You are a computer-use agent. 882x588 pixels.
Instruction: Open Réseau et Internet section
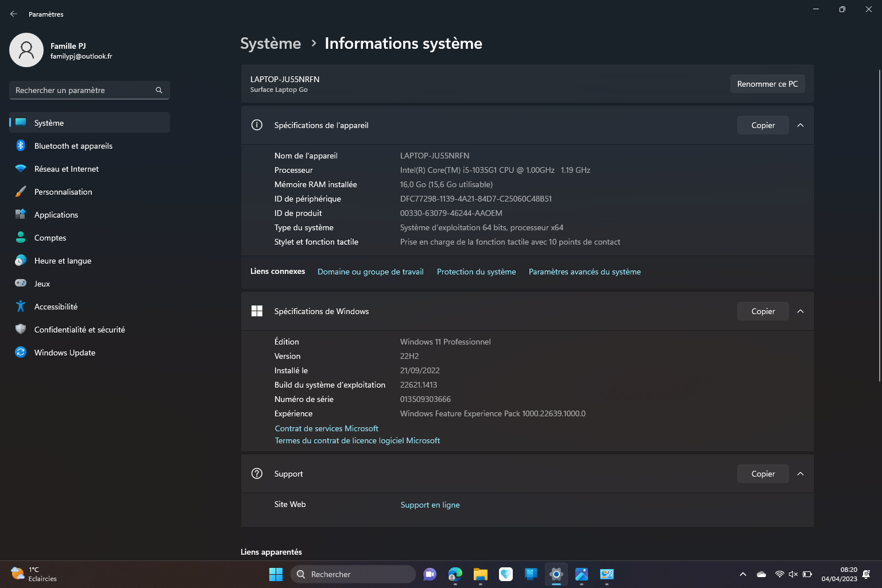click(66, 169)
